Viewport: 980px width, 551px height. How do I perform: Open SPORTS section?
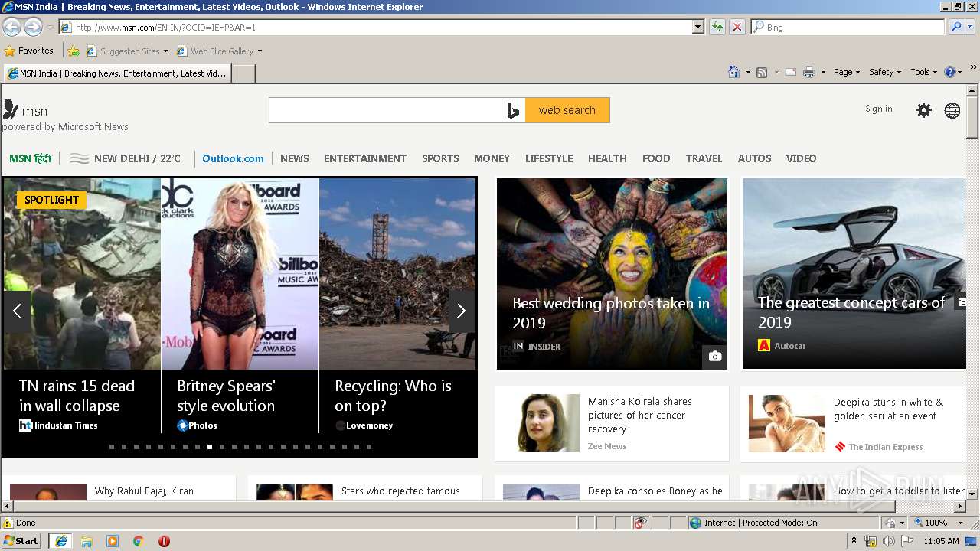(x=440, y=158)
